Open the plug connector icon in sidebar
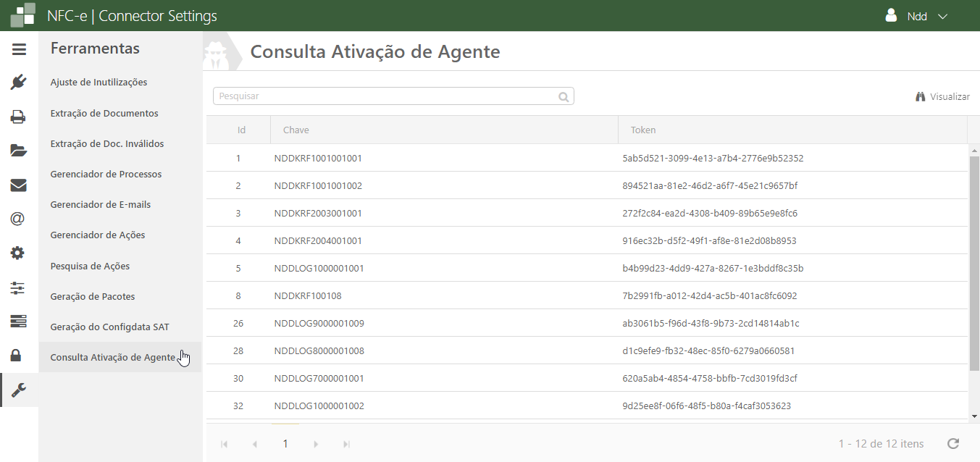The image size is (980, 462). tap(19, 82)
